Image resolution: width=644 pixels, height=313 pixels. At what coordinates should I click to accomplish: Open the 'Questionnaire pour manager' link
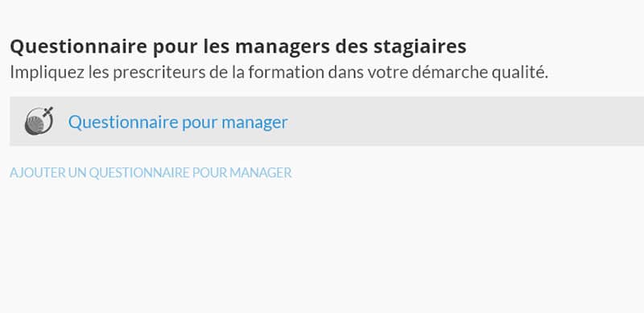[x=178, y=122]
